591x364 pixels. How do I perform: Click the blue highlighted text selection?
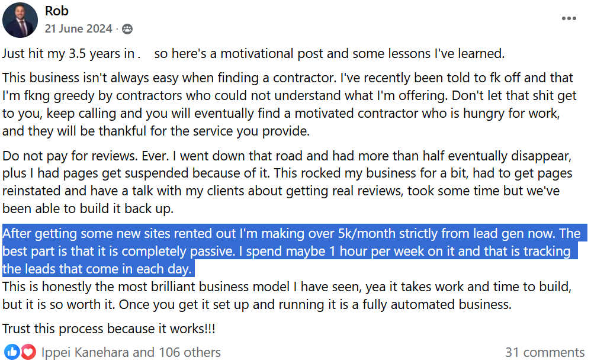point(284,251)
